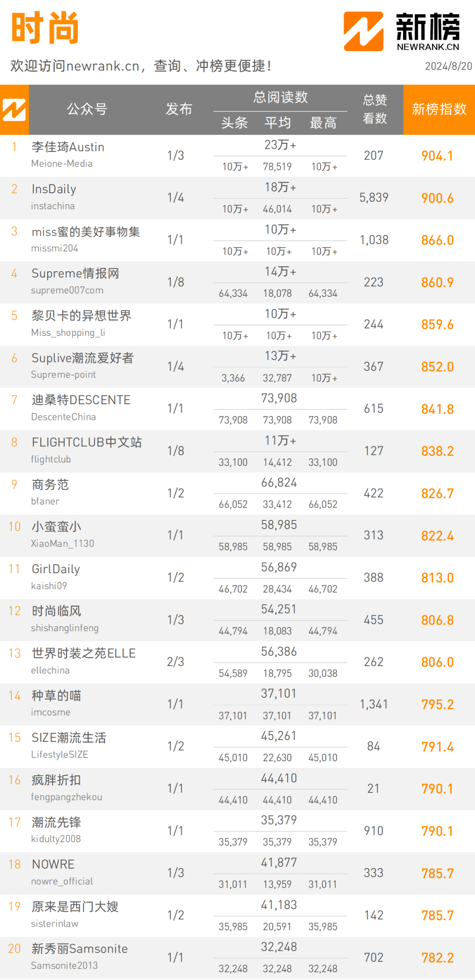Screen dimensions: 475x980
Task: Click the small logo icon in table header
Action: click(14, 110)
